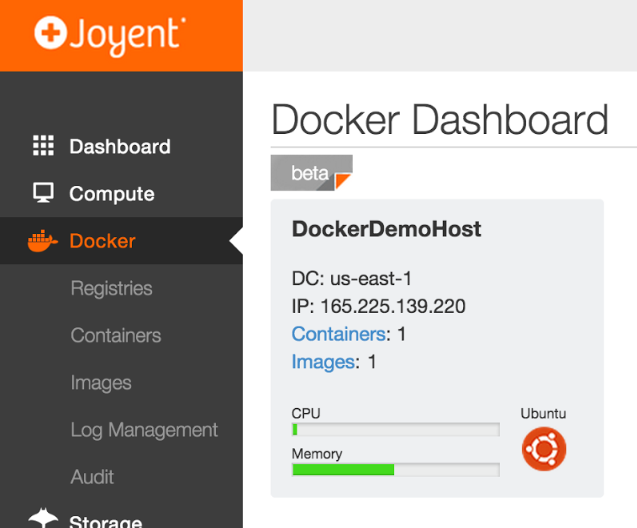Open Images in the sidebar
The image size is (637, 528).
[x=101, y=383]
